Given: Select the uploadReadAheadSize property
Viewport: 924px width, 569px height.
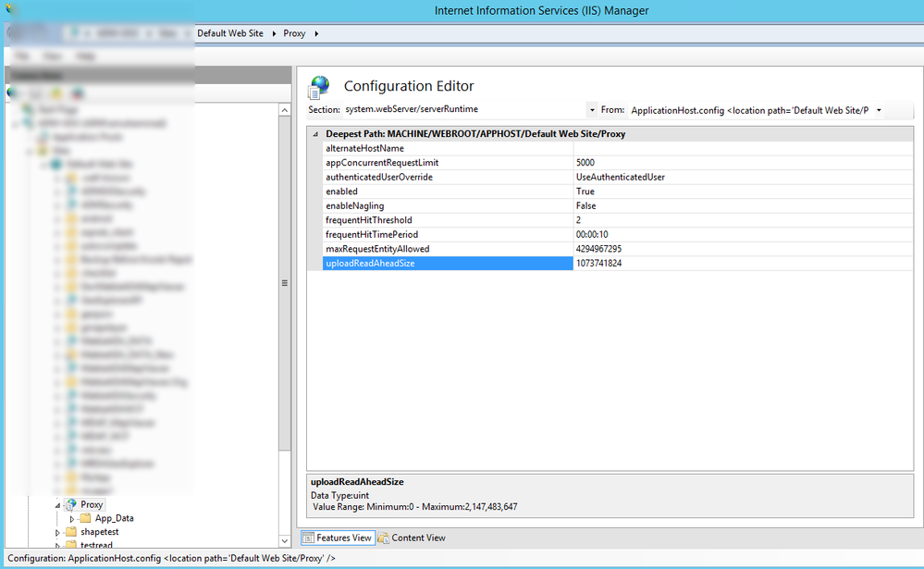Looking at the screenshot, I should click(x=448, y=264).
